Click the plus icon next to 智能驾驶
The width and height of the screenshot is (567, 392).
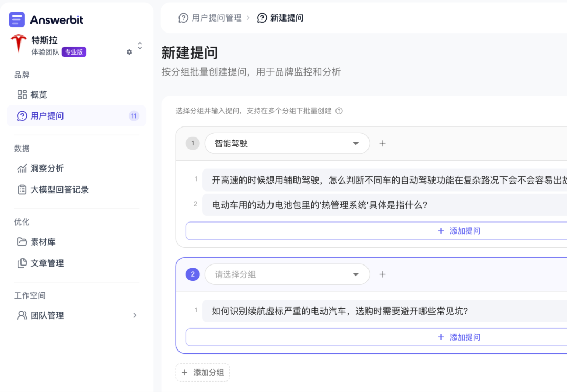point(382,143)
